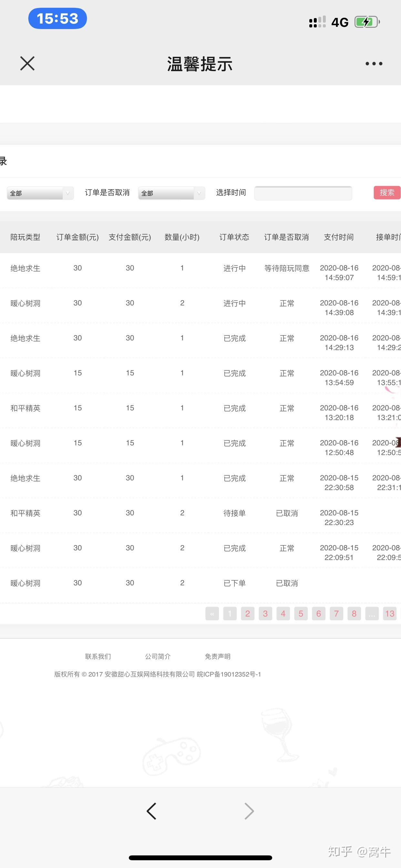Click the 陪玩类型 column header

[25, 237]
